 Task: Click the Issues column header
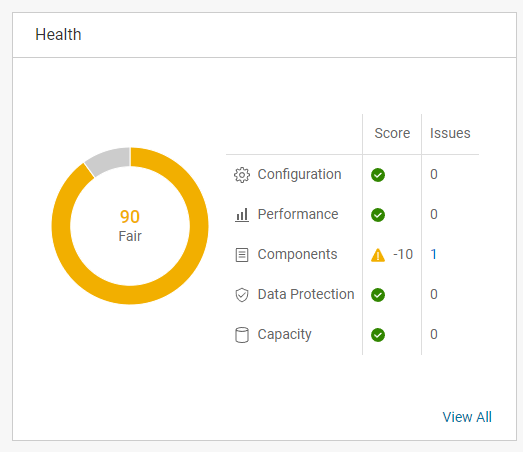(x=450, y=133)
